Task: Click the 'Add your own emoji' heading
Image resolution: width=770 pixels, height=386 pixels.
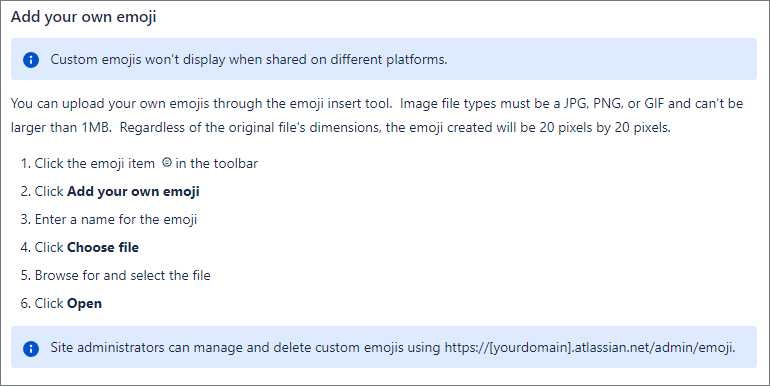Action: tap(83, 17)
